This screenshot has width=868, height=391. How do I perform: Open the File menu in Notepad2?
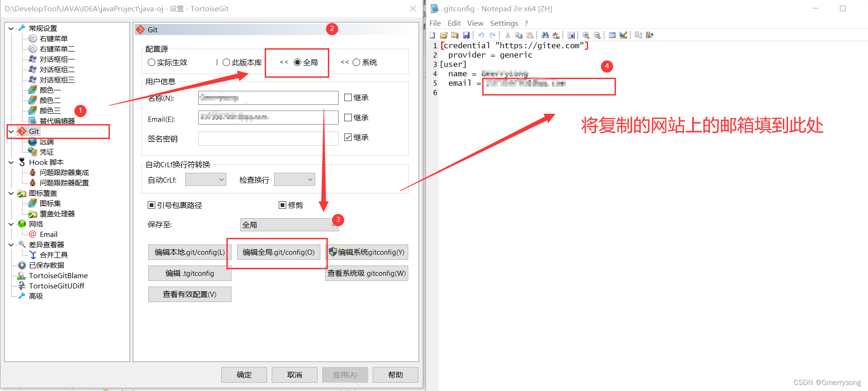(435, 23)
